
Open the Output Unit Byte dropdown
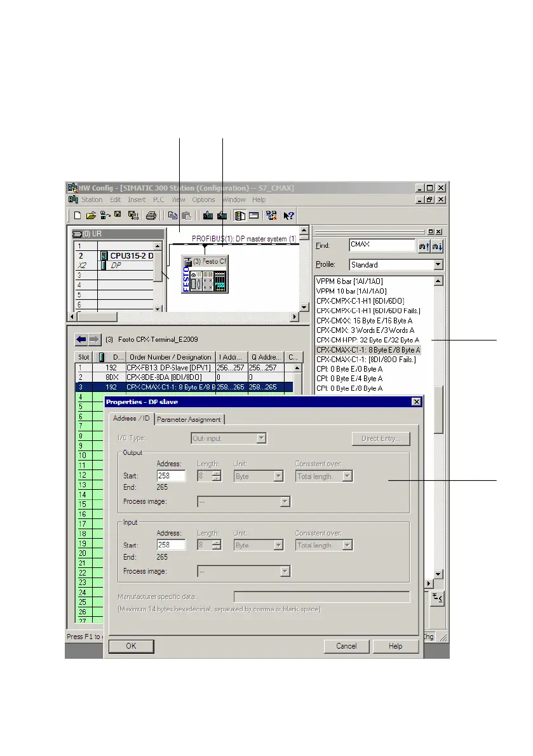tap(278, 476)
